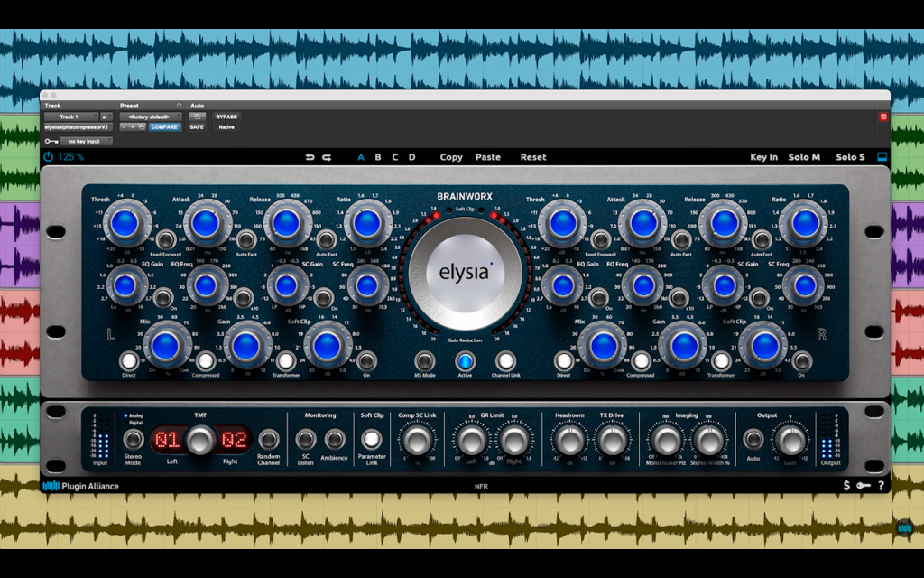Click the left channel Mix knob
924x578 pixels.
tap(166, 346)
